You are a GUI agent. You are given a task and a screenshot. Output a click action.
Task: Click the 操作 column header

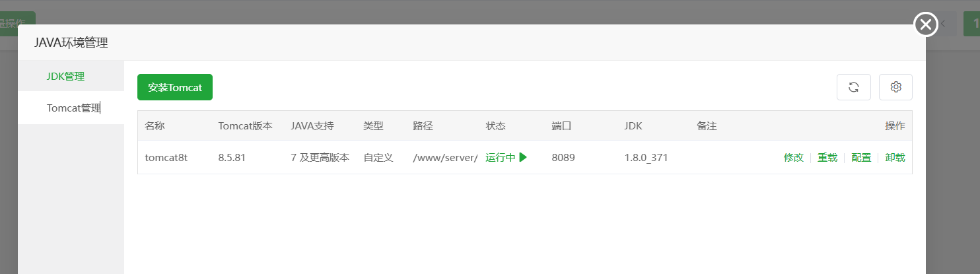(895, 125)
